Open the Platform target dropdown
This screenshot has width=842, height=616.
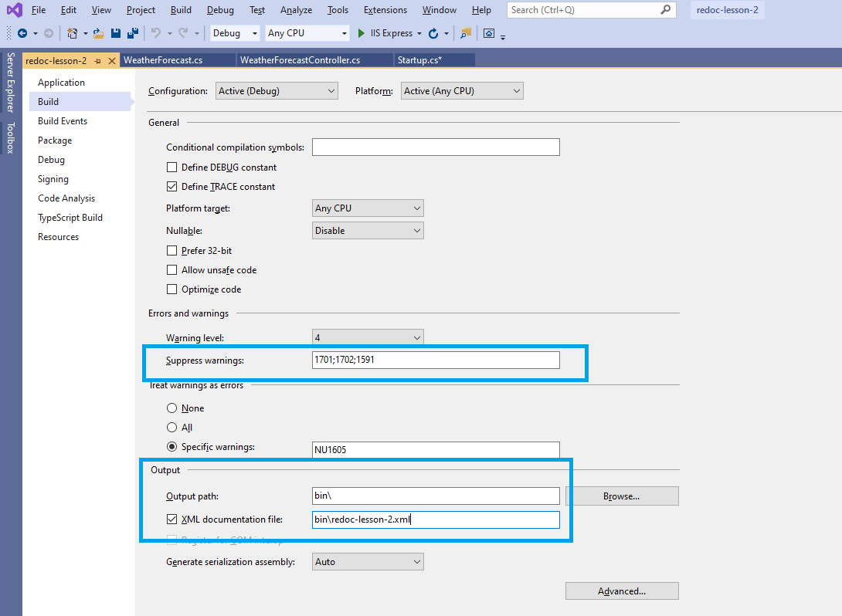click(367, 208)
